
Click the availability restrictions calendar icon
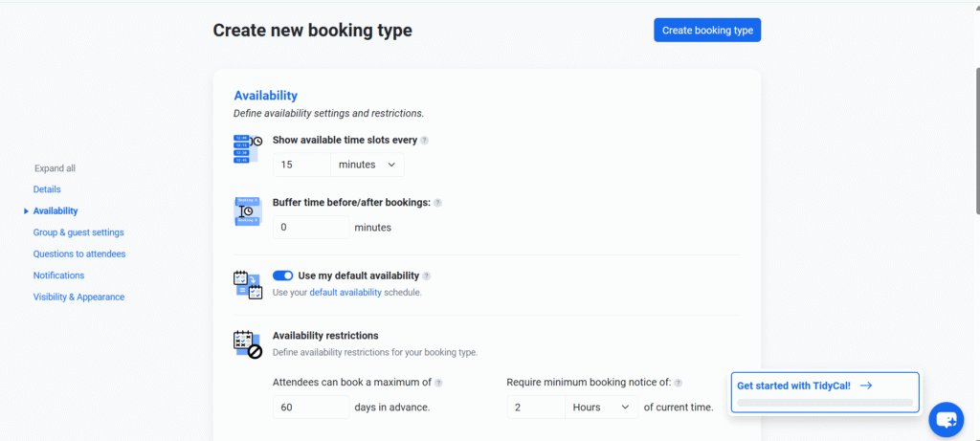(248, 344)
